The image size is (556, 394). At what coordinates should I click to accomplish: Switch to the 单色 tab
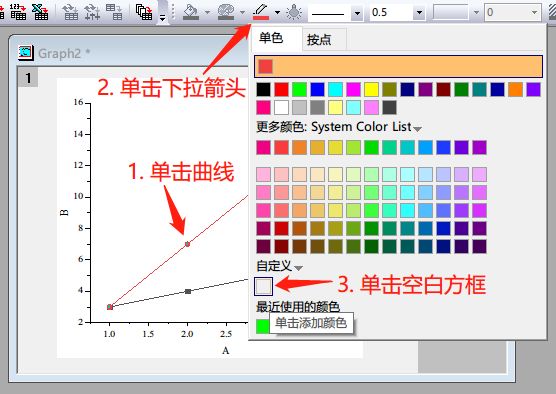click(x=271, y=38)
